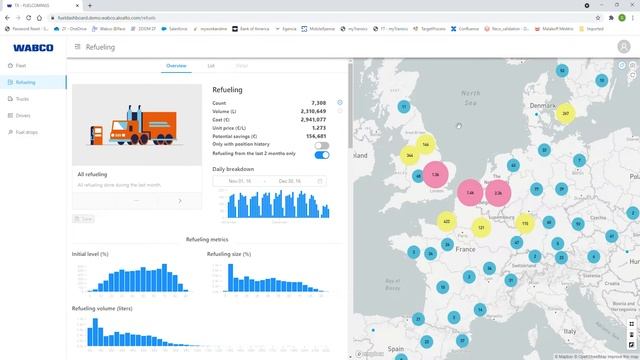Click the blue circle icon beside Count
The height and width of the screenshot is (360, 640).
click(340, 102)
